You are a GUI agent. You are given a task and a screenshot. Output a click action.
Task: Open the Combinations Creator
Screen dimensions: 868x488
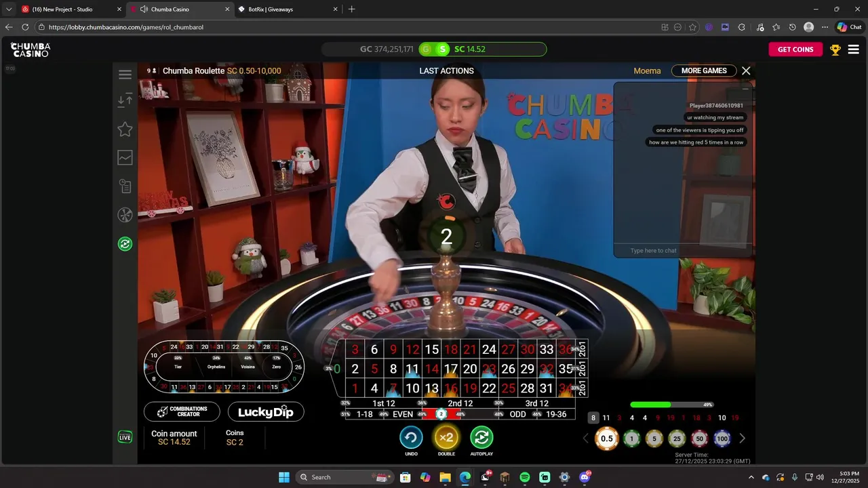(x=182, y=411)
